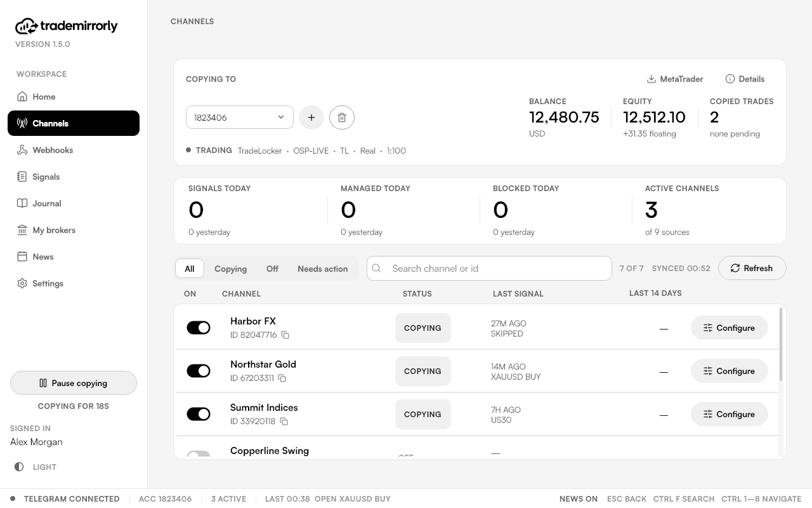The image size is (812, 508).
Task: Navigate to My brokers
Action: (x=74, y=230)
